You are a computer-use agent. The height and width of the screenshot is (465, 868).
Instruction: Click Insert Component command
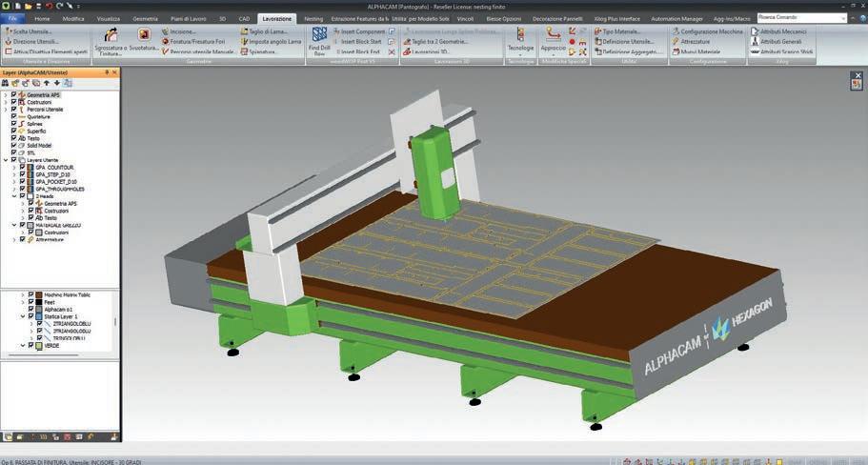coord(358,31)
